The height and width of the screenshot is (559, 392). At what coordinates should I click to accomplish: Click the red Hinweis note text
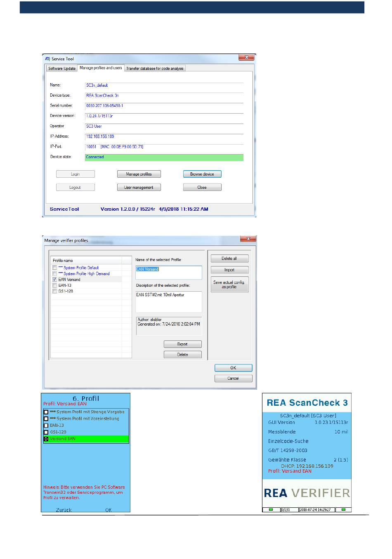click(x=84, y=492)
